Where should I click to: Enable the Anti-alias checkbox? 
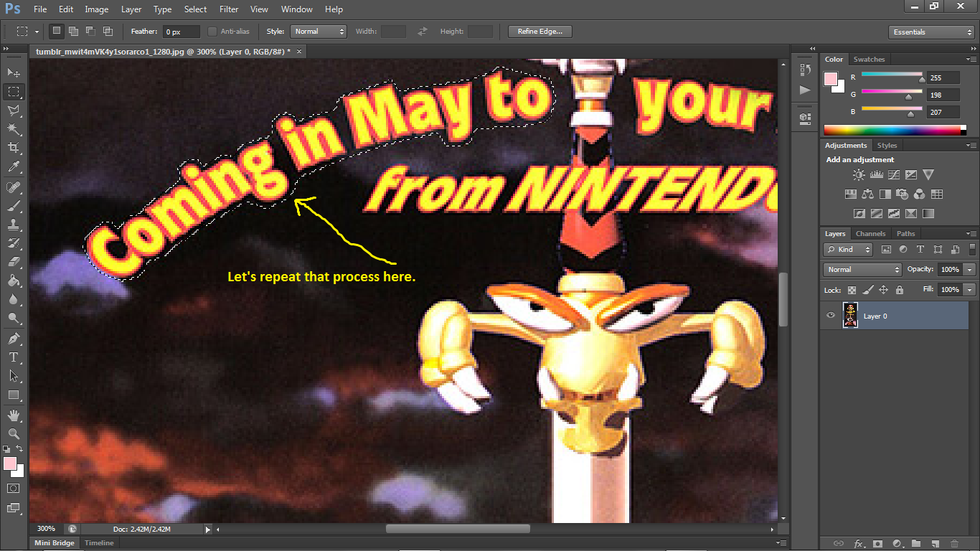212,32
